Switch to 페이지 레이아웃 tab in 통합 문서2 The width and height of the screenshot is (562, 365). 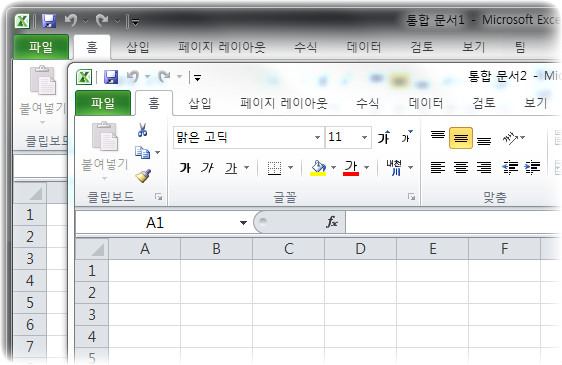point(284,103)
